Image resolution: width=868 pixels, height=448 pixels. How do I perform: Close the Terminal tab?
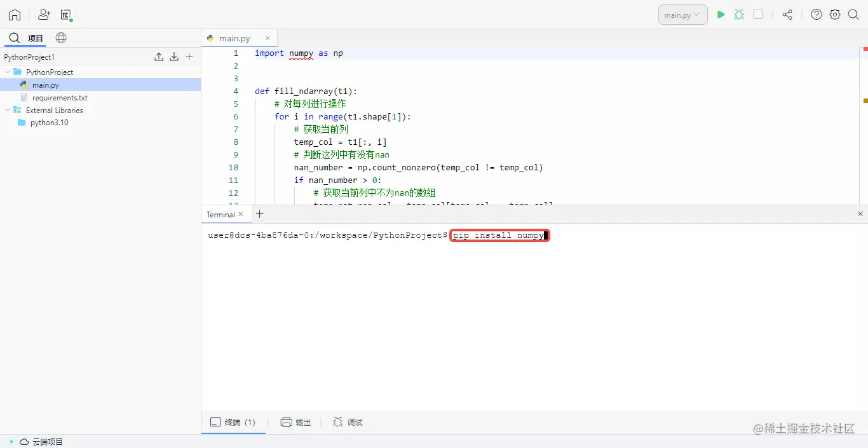pyautogui.click(x=241, y=214)
